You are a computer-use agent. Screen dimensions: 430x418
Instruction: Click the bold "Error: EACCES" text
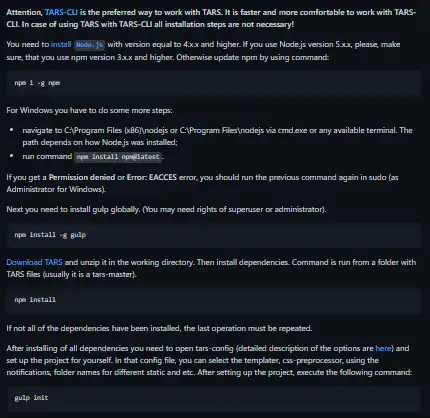coord(152,177)
